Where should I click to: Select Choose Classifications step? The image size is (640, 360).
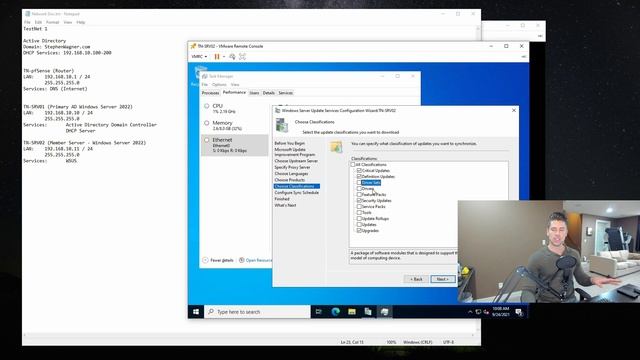click(297, 186)
